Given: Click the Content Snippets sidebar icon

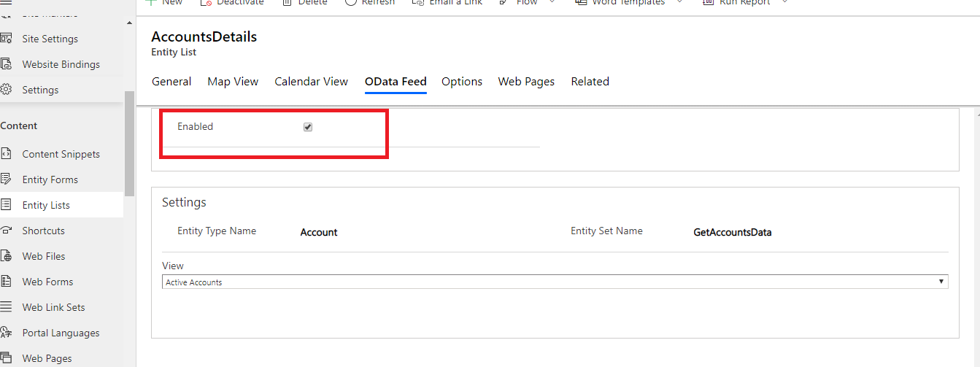Looking at the screenshot, I should pyautogui.click(x=7, y=154).
